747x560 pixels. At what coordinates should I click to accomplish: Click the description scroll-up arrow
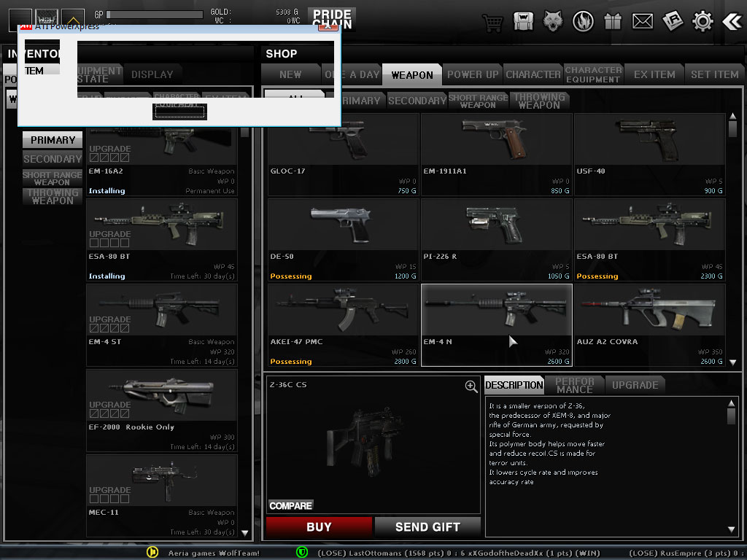(x=731, y=403)
